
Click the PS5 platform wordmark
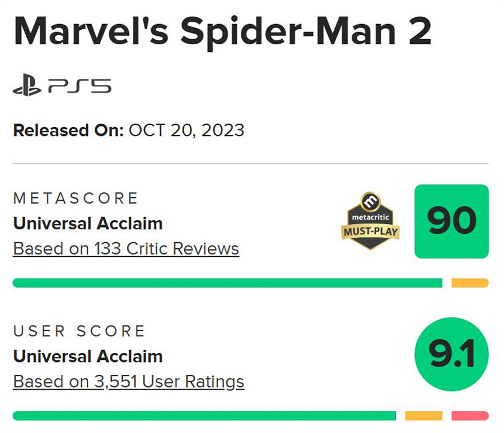tap(80, 87)
